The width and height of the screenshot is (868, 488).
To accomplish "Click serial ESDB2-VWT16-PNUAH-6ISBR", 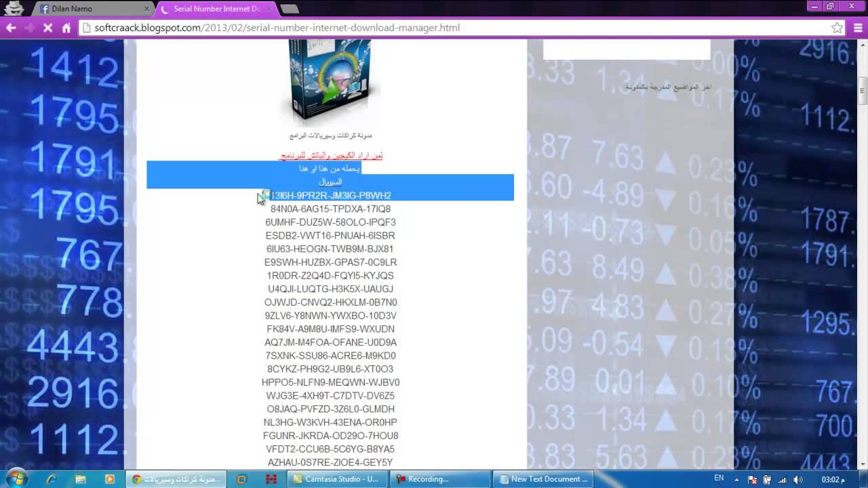I will coord(330,235).
